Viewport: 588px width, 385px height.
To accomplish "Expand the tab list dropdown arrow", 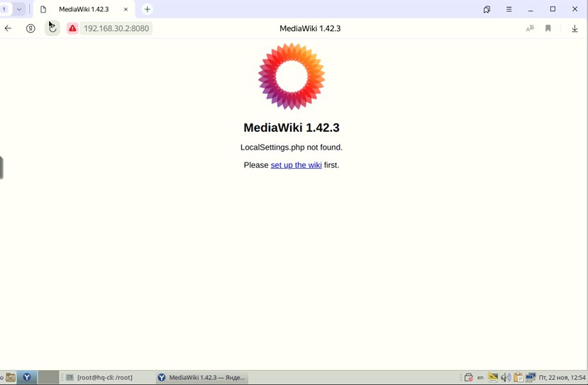I will coord(19,9).
